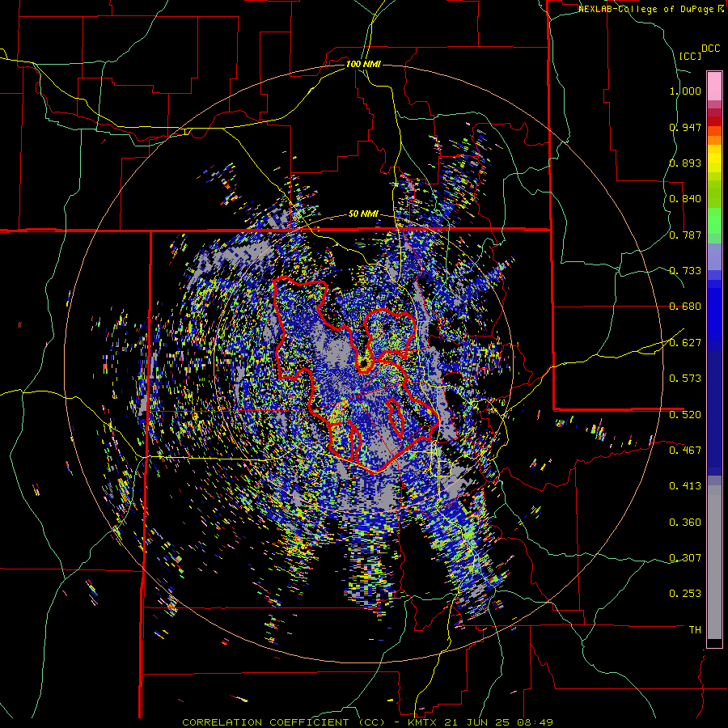Viewport: 728px width, 728px height.
Task: Pick the lavender swatch on the color bar
Action: tap(714, 256)
